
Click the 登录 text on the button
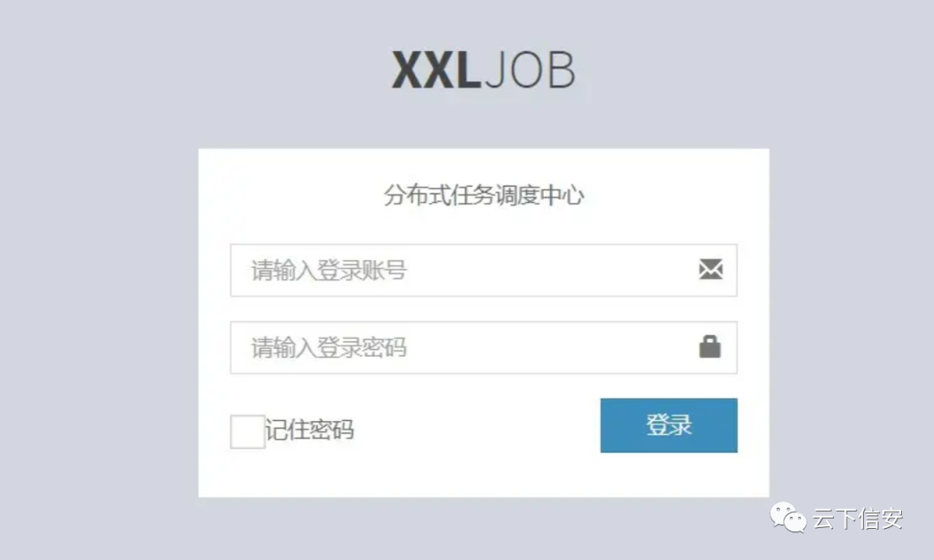(669, 425)
